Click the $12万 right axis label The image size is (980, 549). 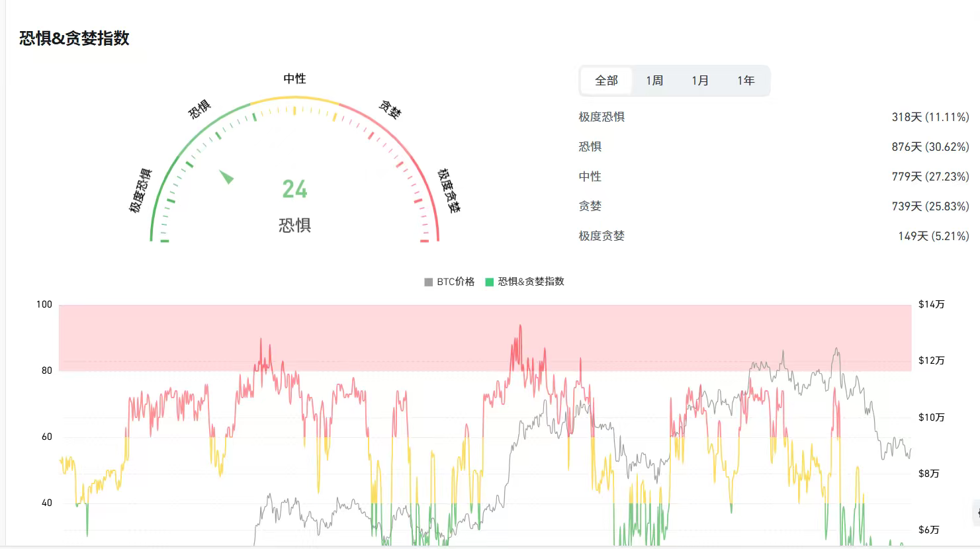[x=931, y=360]
